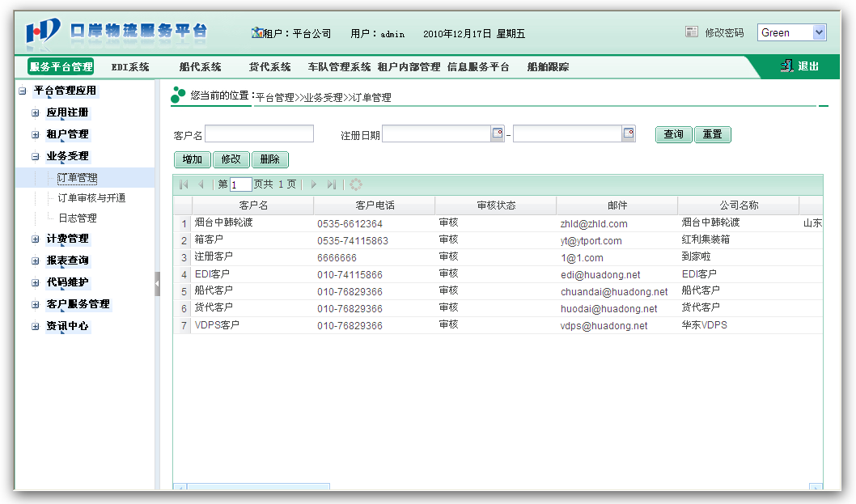
Task: Click the 退出 logout icon
Action: (x=786, y=66)
